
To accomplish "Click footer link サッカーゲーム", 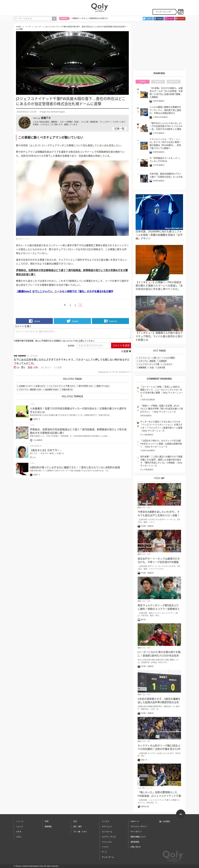I will point(108,857).
